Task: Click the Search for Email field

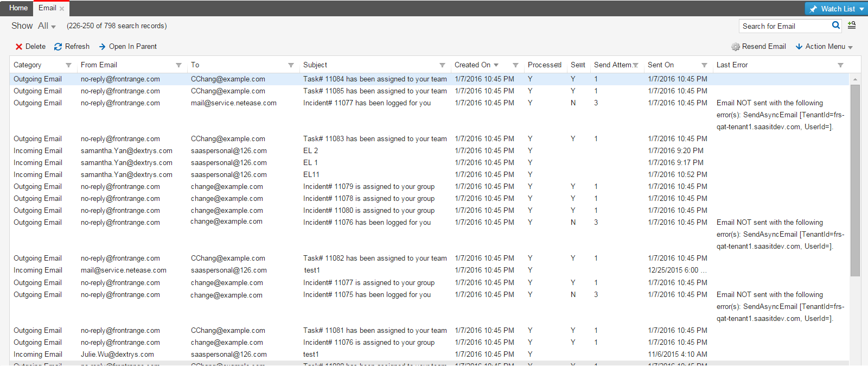Action: (784, 26)
